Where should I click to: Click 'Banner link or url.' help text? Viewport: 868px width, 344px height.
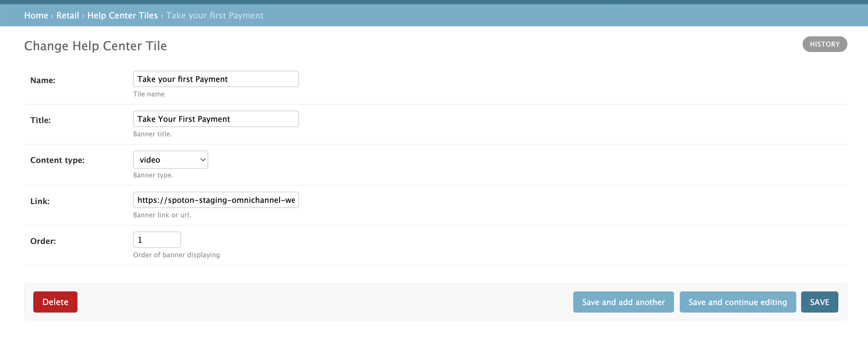click(x=162, y=215)
